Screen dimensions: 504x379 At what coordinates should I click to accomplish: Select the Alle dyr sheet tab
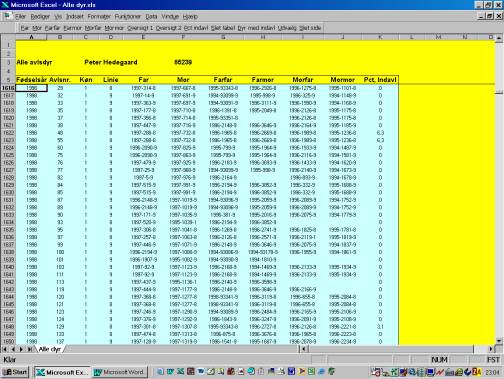[50, 349]
